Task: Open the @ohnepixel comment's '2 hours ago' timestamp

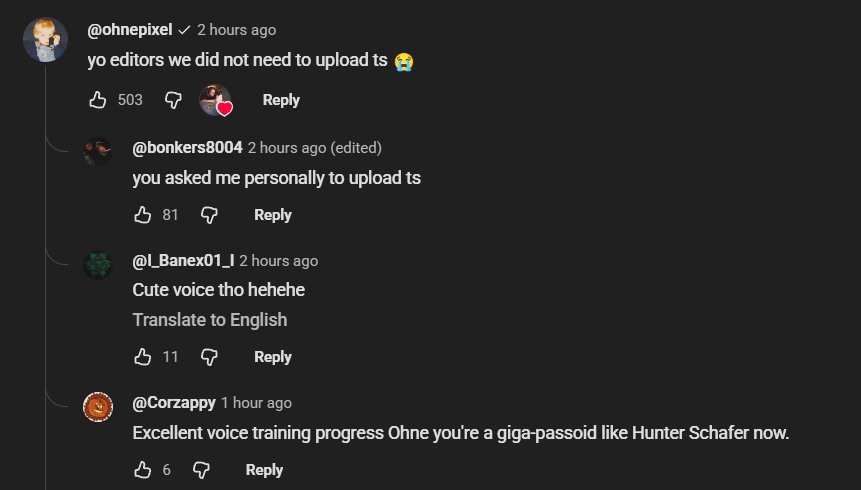Action: pyautogui.click(x=237, y=30)
